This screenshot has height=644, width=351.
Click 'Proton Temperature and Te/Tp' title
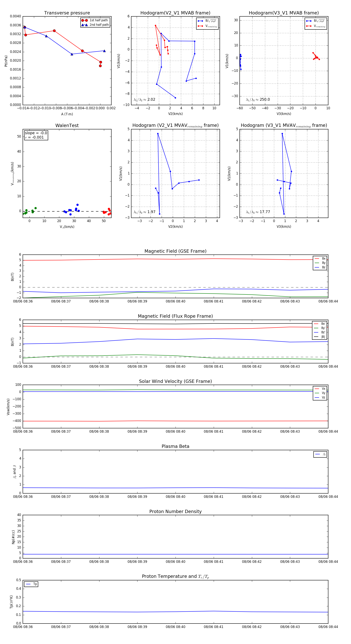pos(175,576)
